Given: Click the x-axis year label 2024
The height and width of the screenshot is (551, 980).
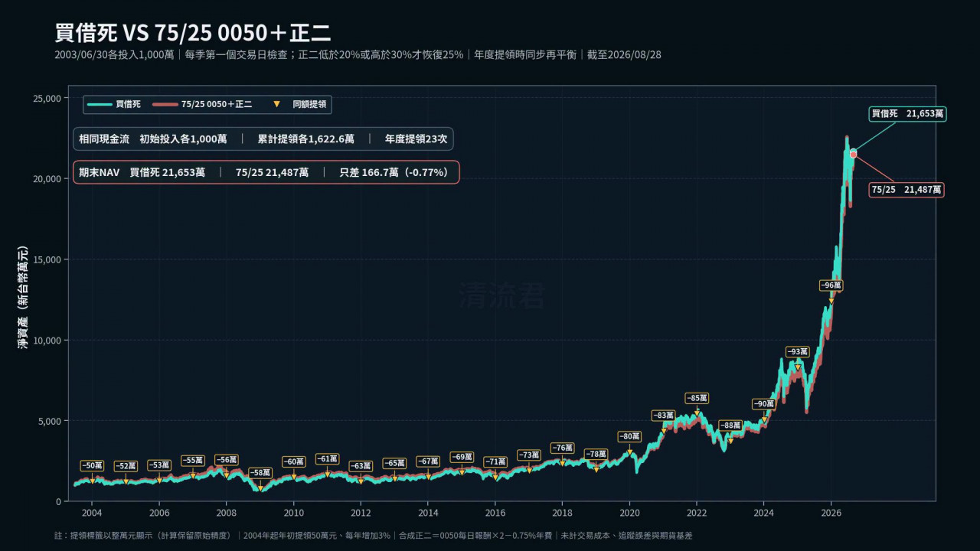Looking at the screenshot, I should pos(763,513).
